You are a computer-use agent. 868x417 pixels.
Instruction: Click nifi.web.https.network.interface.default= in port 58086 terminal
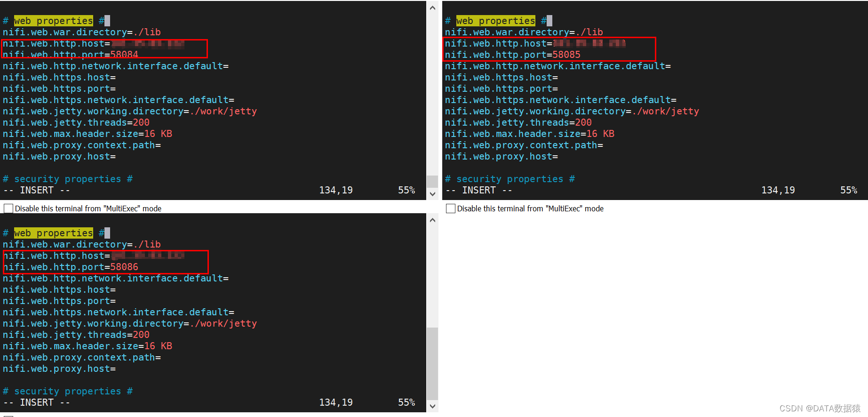(119, 312)
